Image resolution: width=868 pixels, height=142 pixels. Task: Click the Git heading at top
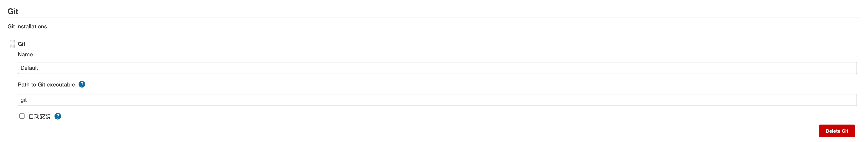point(13,11)
